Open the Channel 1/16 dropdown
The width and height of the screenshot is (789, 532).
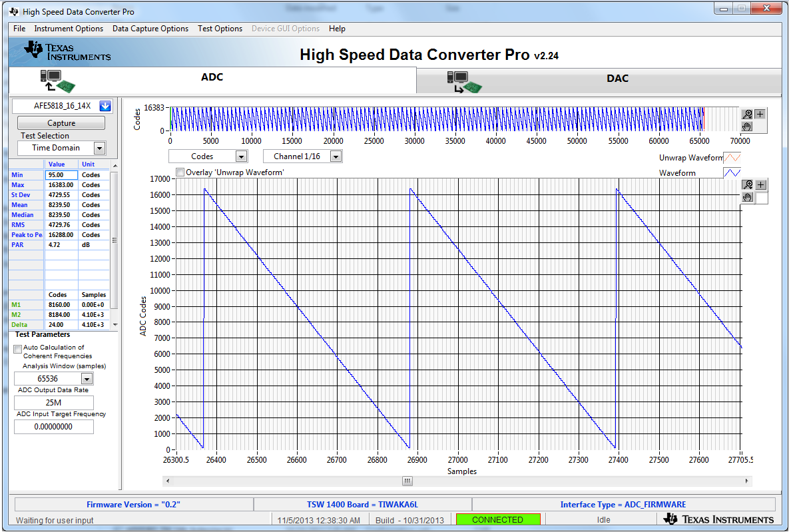[336, 156]
